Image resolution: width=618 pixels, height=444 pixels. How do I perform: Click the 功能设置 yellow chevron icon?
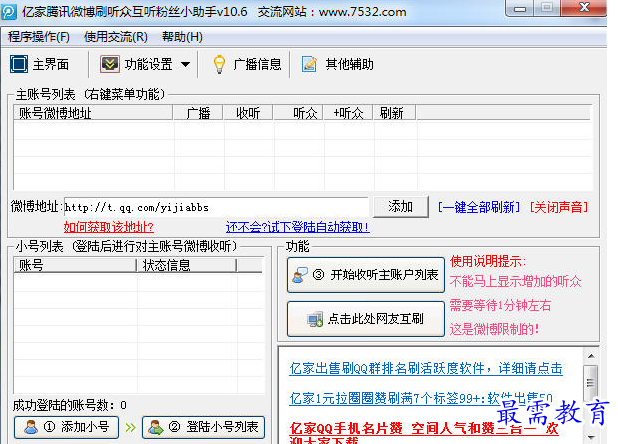110,64
